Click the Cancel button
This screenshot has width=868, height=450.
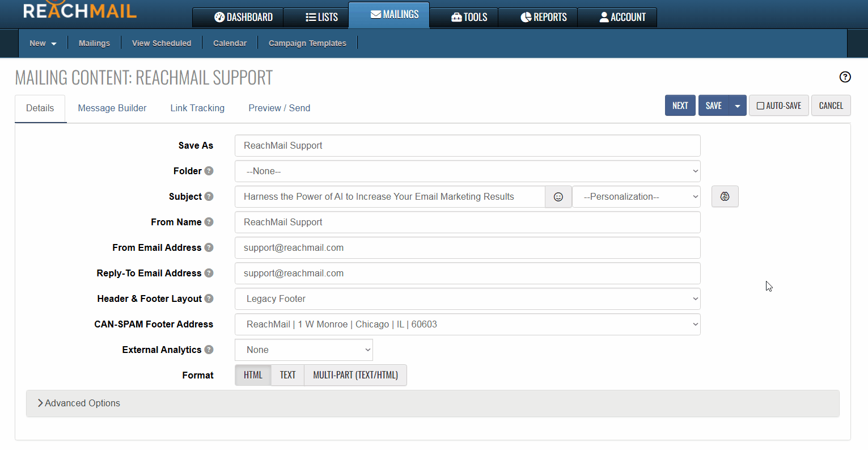coord(831,106)
